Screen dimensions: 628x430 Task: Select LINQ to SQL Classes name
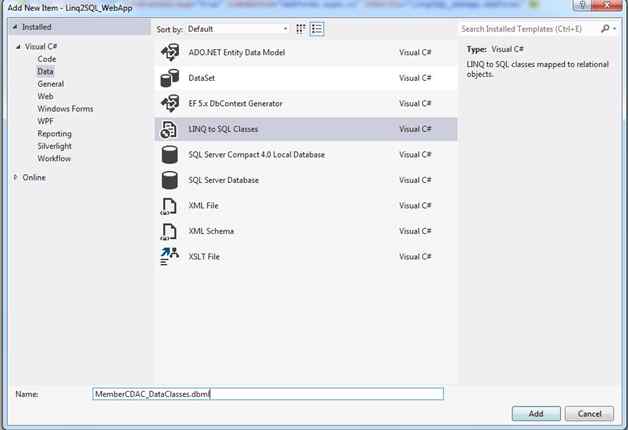pyautogui.click(x=223, y=129)
